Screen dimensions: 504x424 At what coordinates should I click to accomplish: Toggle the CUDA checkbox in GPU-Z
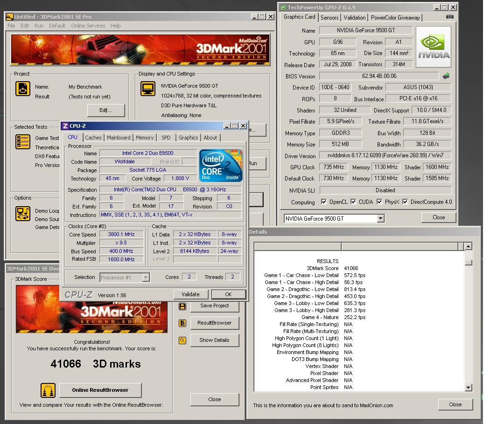[353, 202]
